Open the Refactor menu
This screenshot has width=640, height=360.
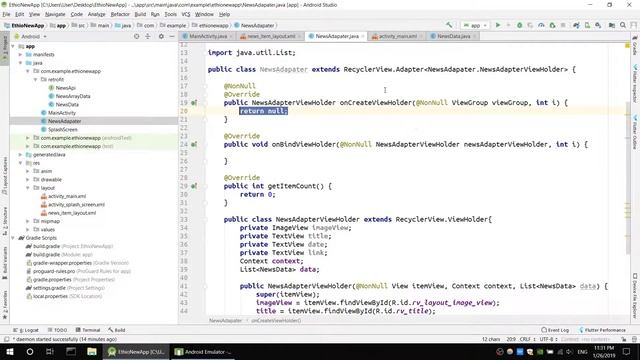[x=120, y=14]
